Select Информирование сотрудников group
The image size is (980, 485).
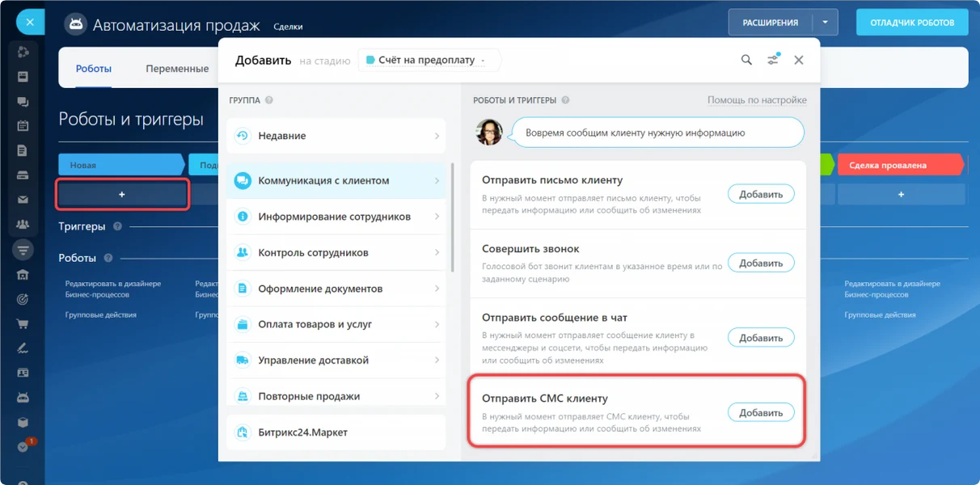click(x=336, y=217)
